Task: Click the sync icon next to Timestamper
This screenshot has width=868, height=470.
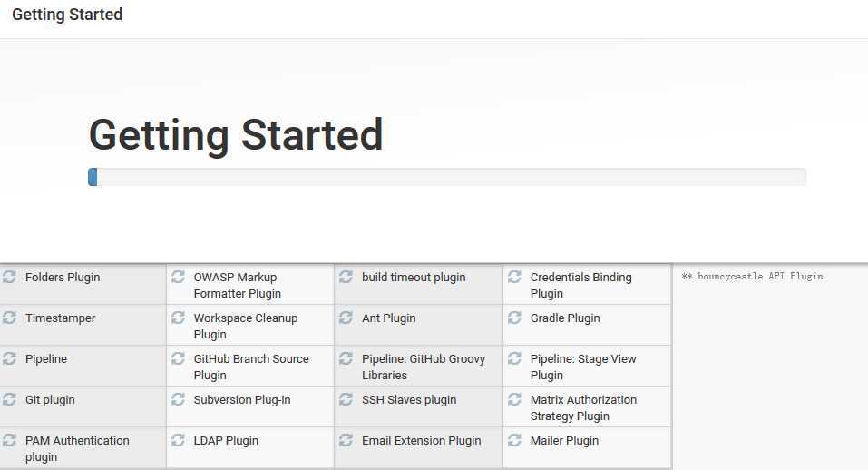Action: (9, 318)
